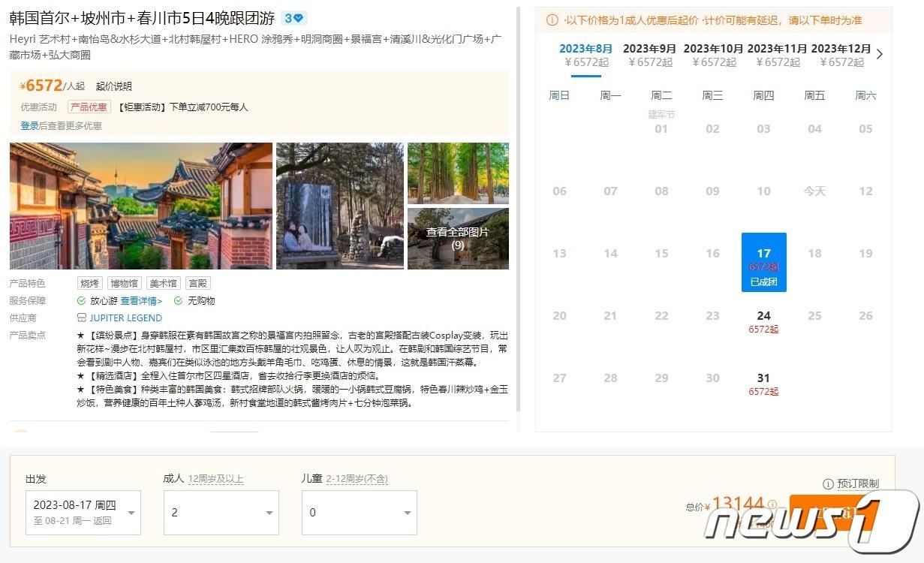The image size is (924, 563).
Task: Click the green check icon beside 放心游
Action: pyautogui.click(x=82, y=300)
